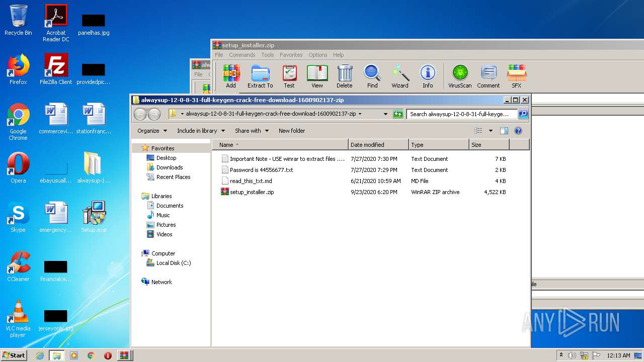Click the WinRAR Comment icon

tap(488, 76)
